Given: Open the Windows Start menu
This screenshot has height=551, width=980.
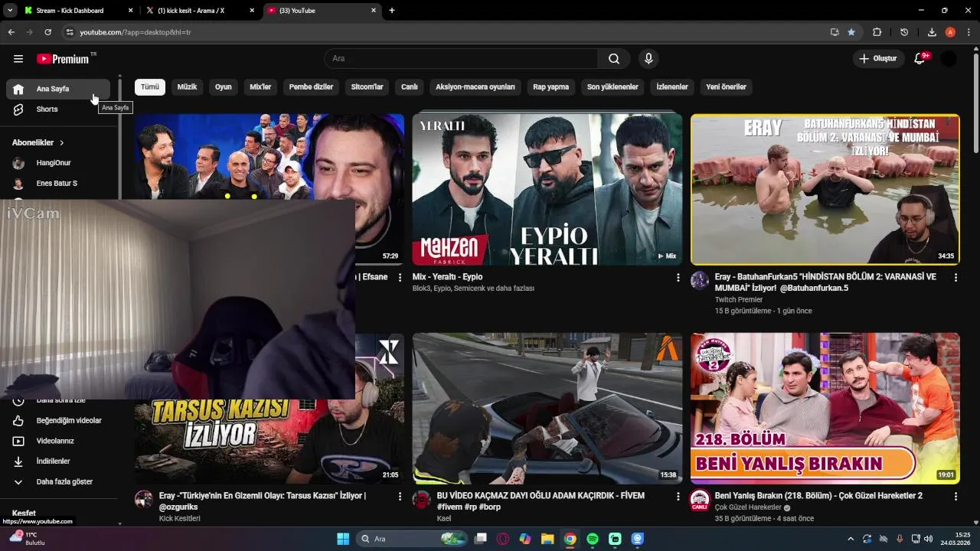Looking at the screenshot, I should pyautogui.click(x=343, y=539).
